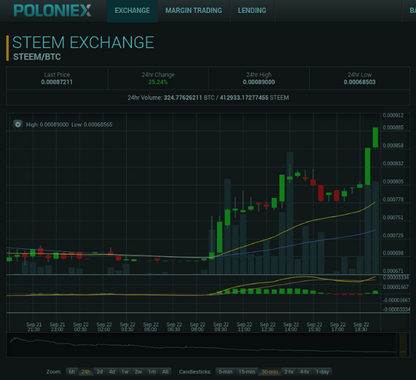Viewport: 416px width, 380px height.
Task: Click the range navigator slider handle
Action: (403, 345)
